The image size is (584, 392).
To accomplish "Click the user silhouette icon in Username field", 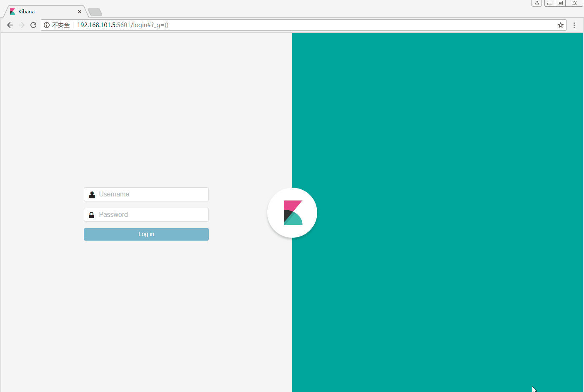I will click(92, 194).
